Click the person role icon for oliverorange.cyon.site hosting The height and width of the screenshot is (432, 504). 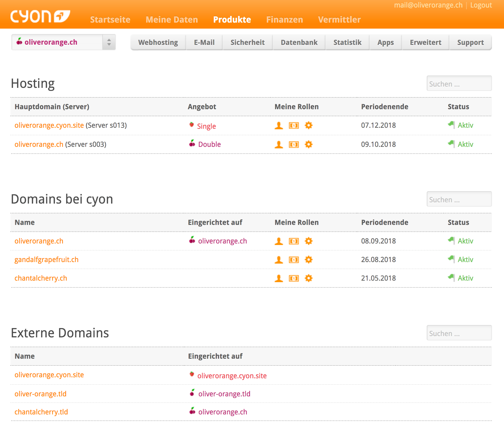pos(279,125)
